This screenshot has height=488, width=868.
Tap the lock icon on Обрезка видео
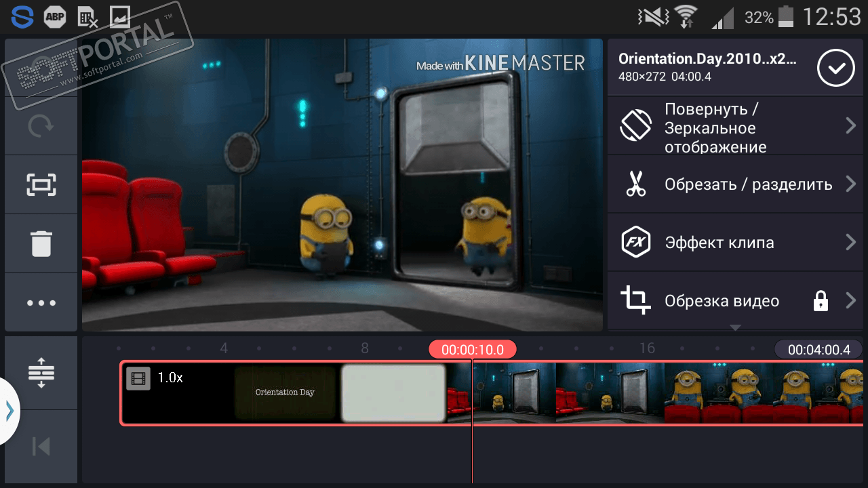821,301
